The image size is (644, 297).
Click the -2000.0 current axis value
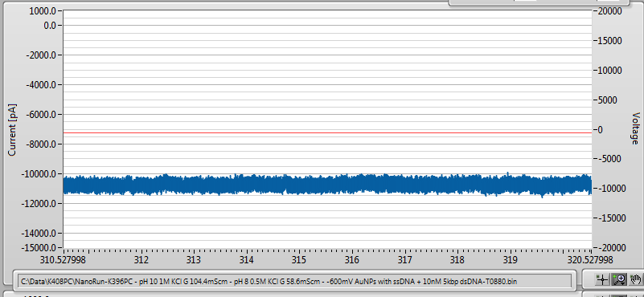point(41,55)
